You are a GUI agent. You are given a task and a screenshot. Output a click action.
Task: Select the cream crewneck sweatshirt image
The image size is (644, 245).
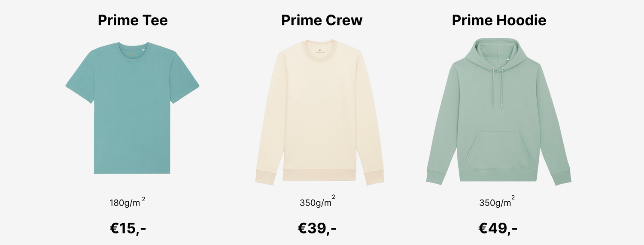pyautogui.click(x=320, y=112)
